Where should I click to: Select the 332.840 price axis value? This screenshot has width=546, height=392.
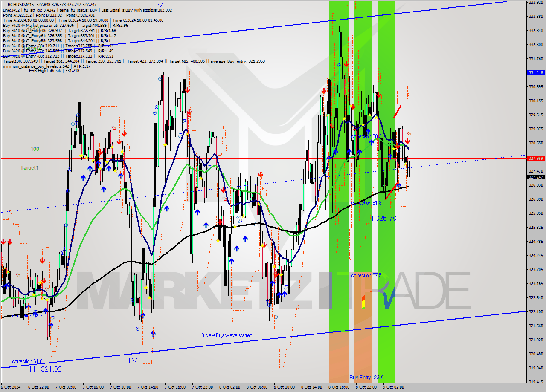point(536,31)
